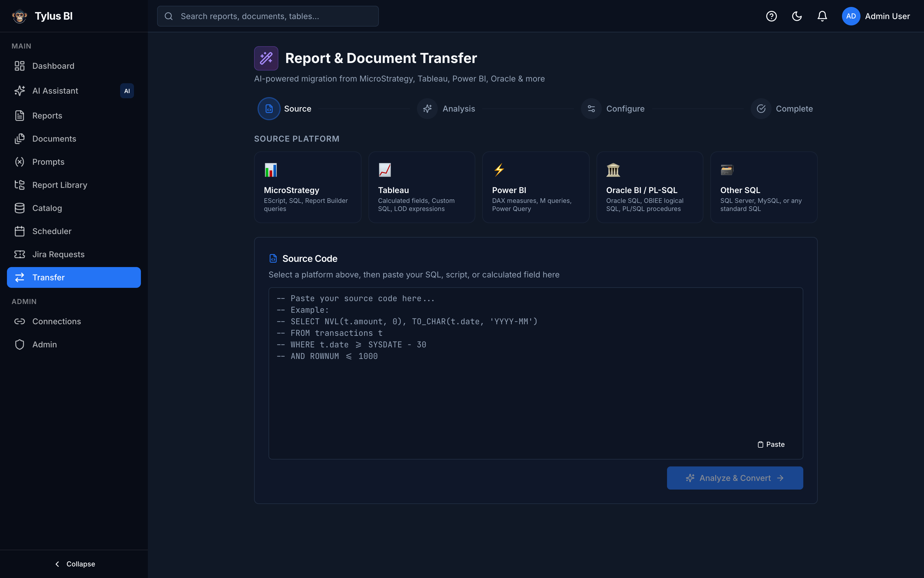Click the Paste button
Viewport: 924px width, 578px height.
click(771, 444)
